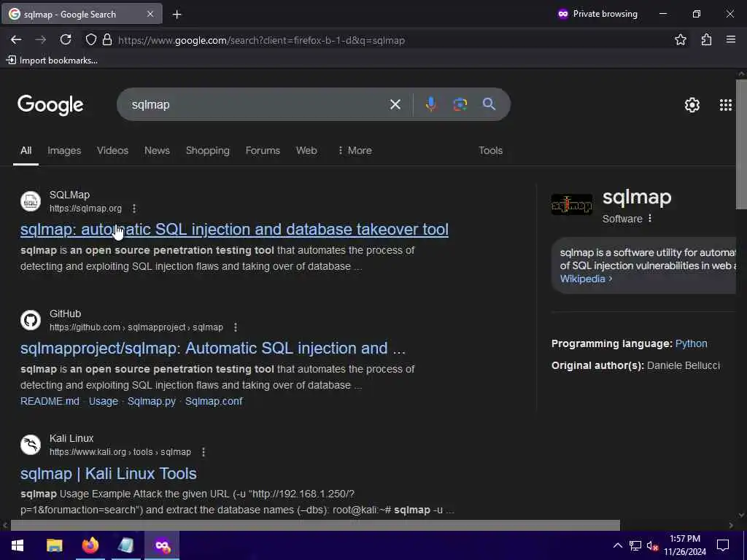Open the Firefox hamburger application menu
The image size is (747, 560).
731,40
